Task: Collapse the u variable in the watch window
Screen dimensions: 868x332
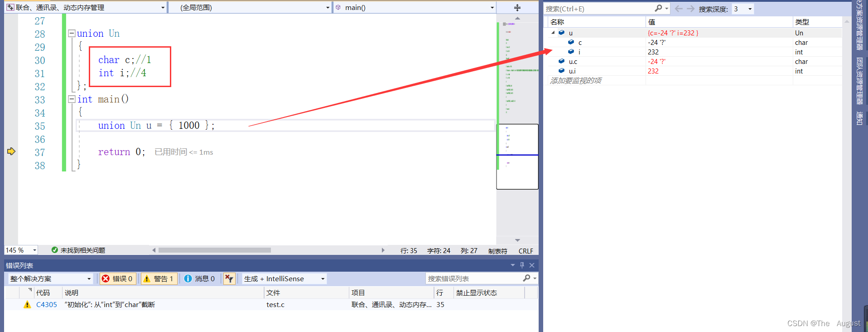Action: point(553,33)
